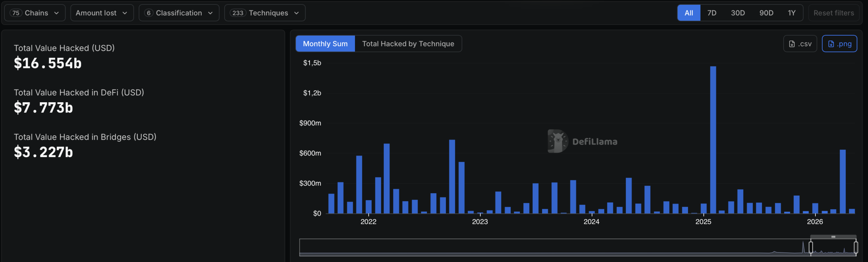Select the All time range

(689, 13)
